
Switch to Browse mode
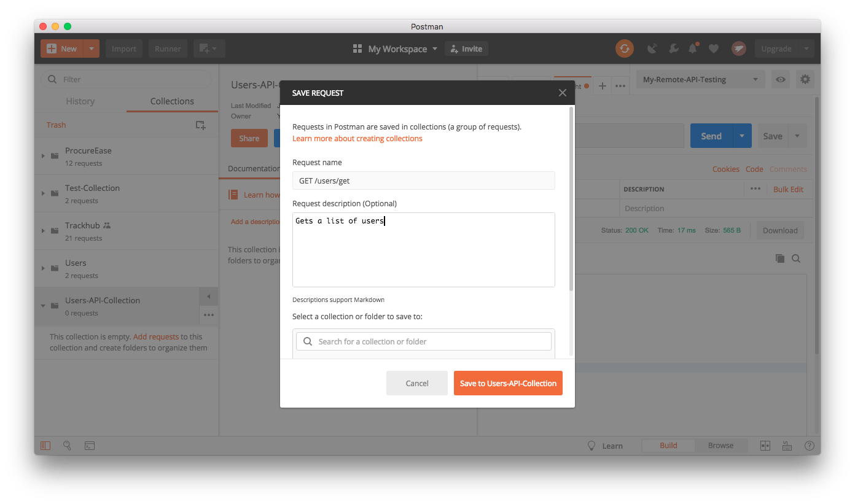[x=720, y=445]
